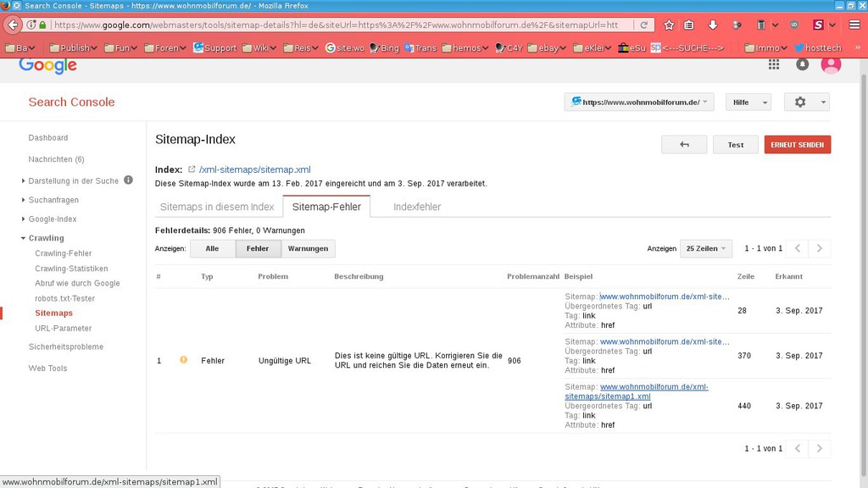Click the ERNEUT SENDEN button
Image resolution: width=868 pixels, height=488 pixels.
point(797,145)
